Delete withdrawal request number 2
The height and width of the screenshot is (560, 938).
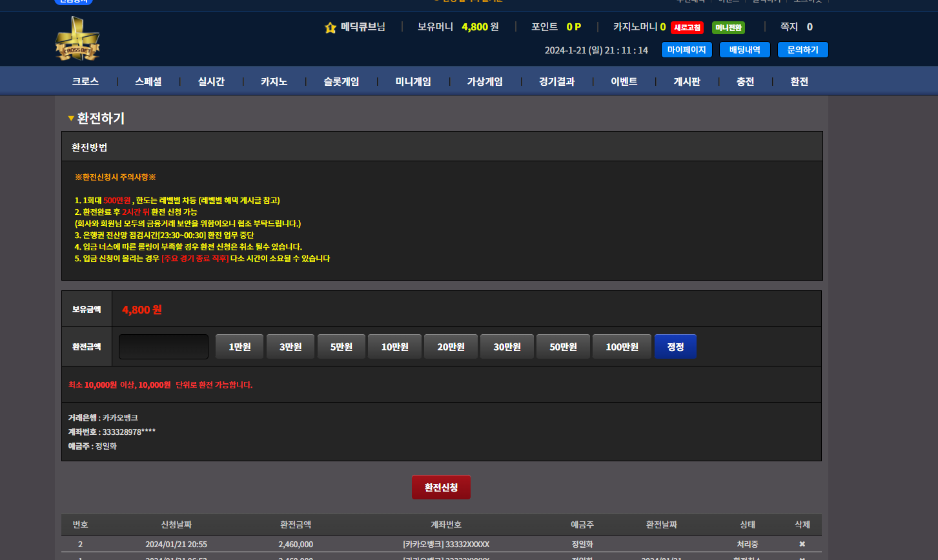(802, 544)
